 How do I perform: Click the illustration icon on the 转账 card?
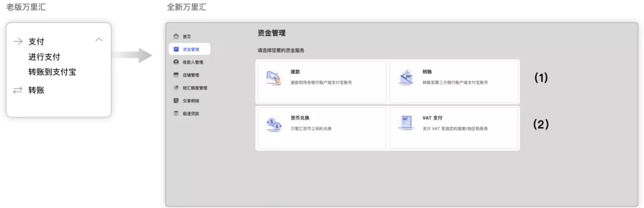point(406,77)
